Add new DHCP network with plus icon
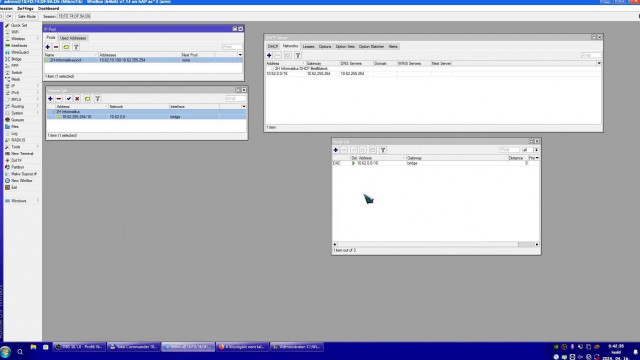 (269, 55)
